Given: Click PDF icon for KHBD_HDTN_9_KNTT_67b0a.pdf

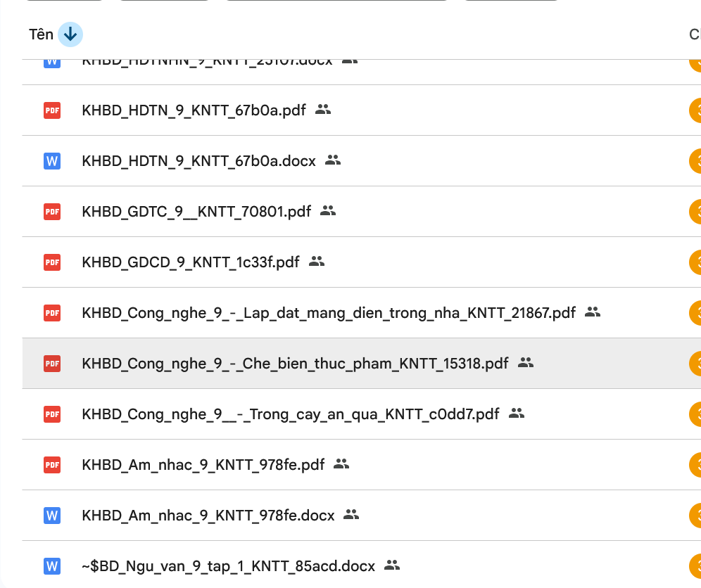Looking at the screenshot, I should pyautogui.click(x=52, y=110).
